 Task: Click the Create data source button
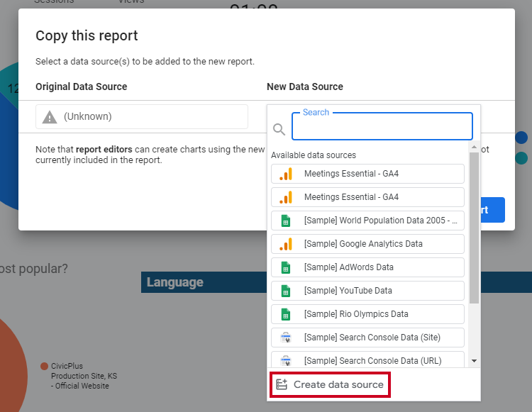(330, 384)
